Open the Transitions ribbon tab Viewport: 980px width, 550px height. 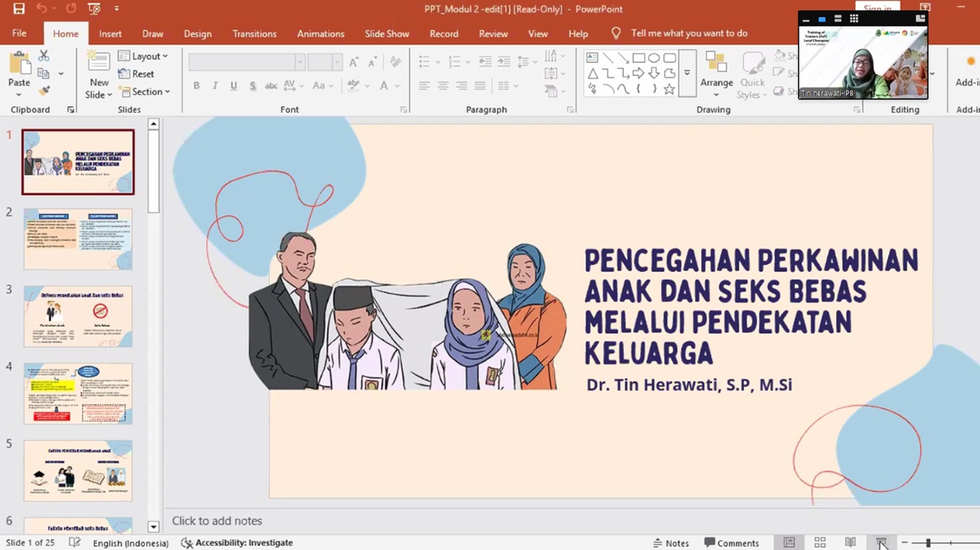coord(255,34)
